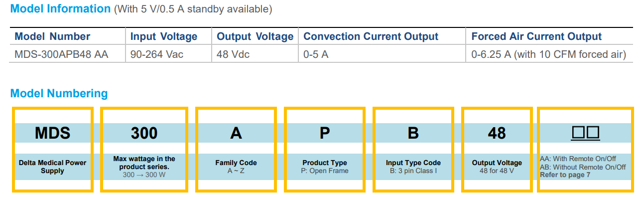The width and height of the screenshot is (644, 197).
Task: Click the Forced Air Current Output header
Action: click(536, 36)
